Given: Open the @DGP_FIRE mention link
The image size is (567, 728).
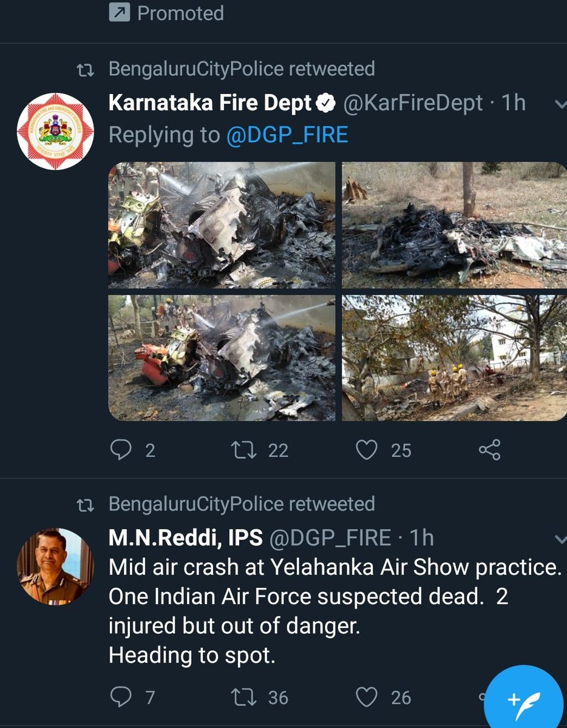Looking at the screenshot, I should tap(287, 135).
